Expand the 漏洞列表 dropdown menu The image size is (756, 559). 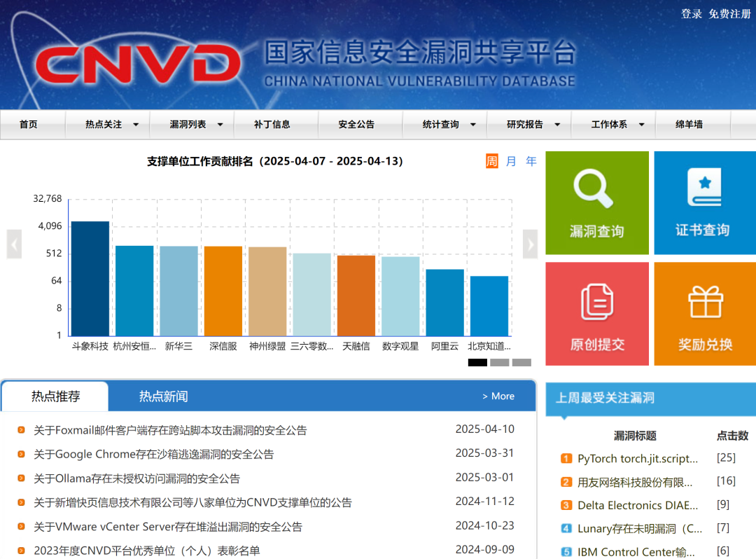(189, 124)
